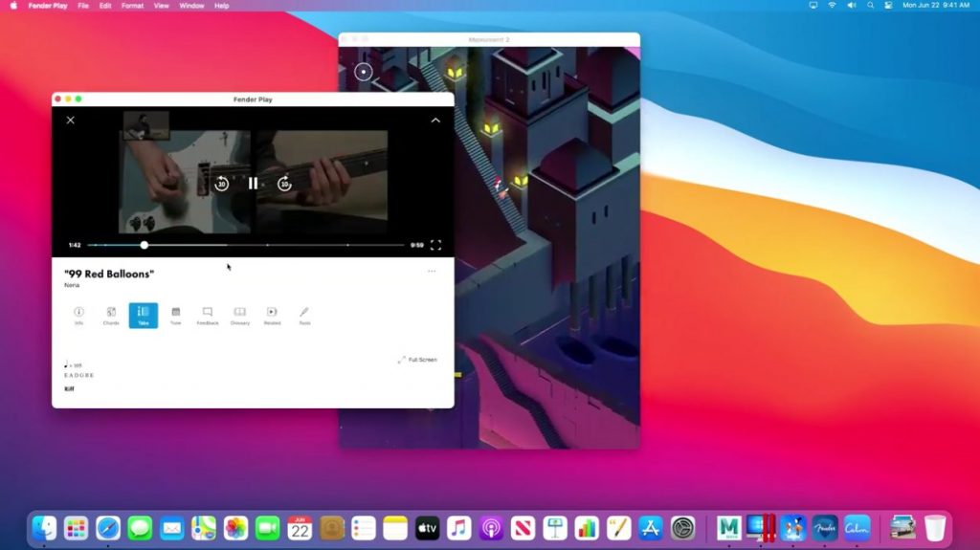Open System Preferences from the Dock
Screen dimensions: 980x550
(x=682, y=529)
